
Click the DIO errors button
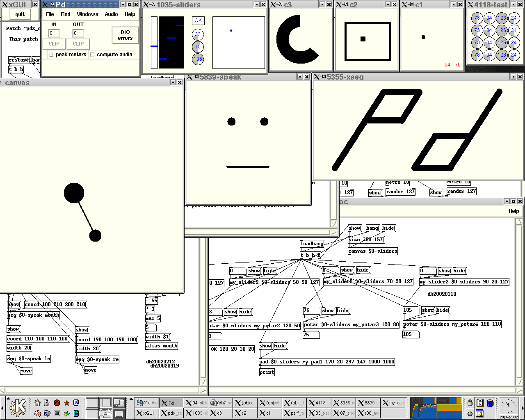125,35
